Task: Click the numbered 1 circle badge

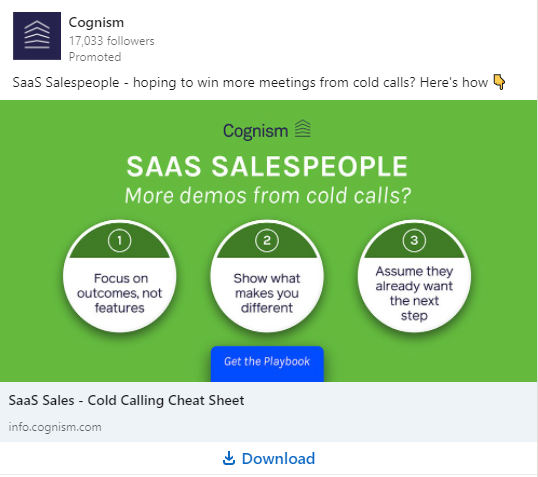Action: coord(119,241)
